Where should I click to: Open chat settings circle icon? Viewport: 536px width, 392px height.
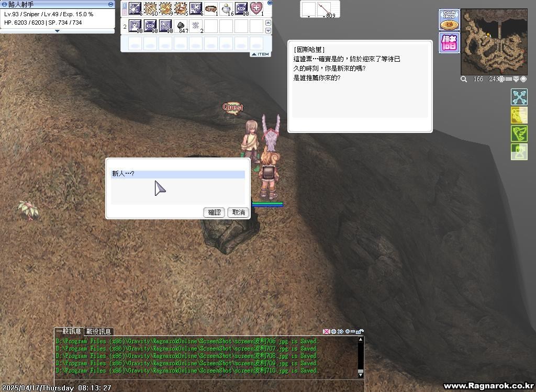(333, 331)
